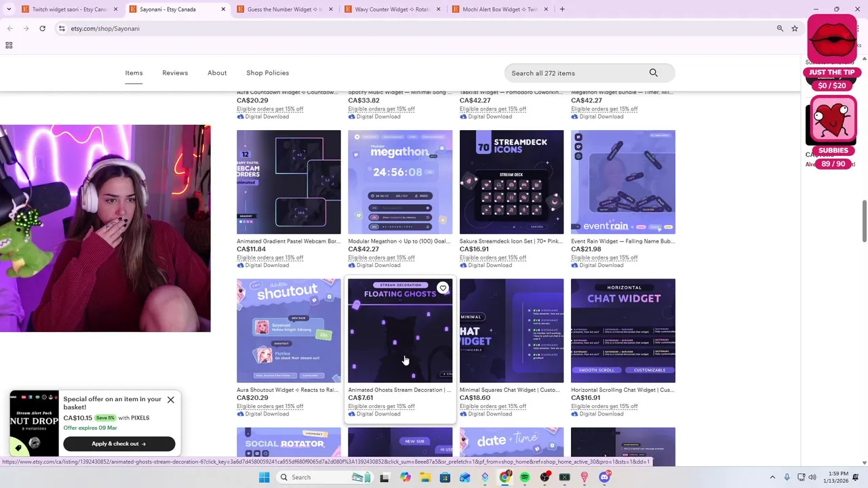Viewport: 868px width, 488px height.
Task: Click 'Event Rain Widget' title link
Action: click(x=623, y=241)
